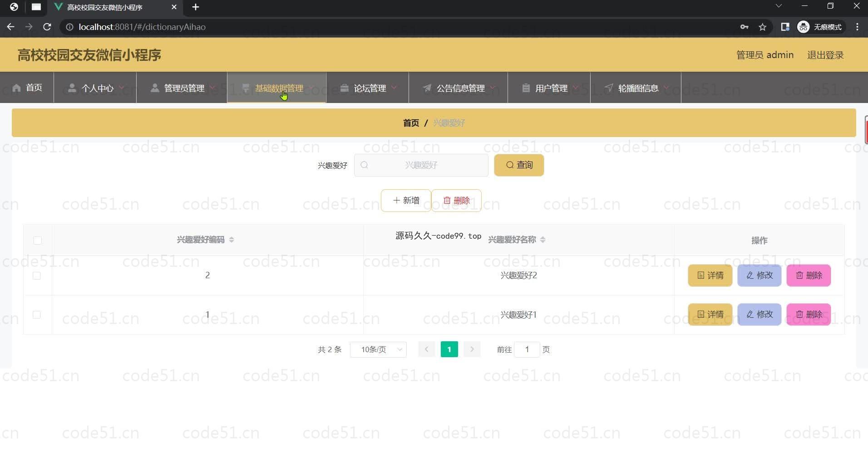Click browser back arrow
The width and height of the screenshot is (868, 462).
click(10, 27)
